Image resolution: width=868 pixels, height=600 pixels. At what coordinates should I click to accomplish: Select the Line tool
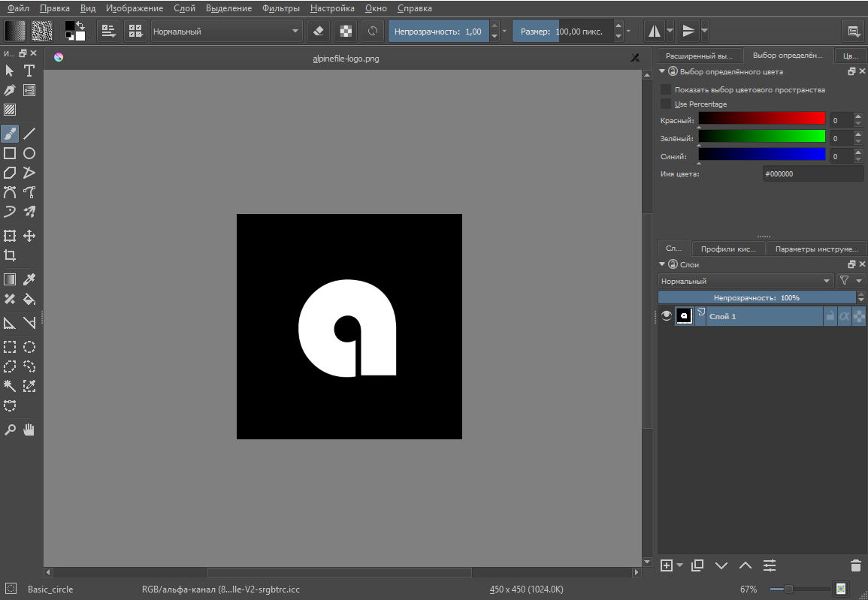pos(29,133)
